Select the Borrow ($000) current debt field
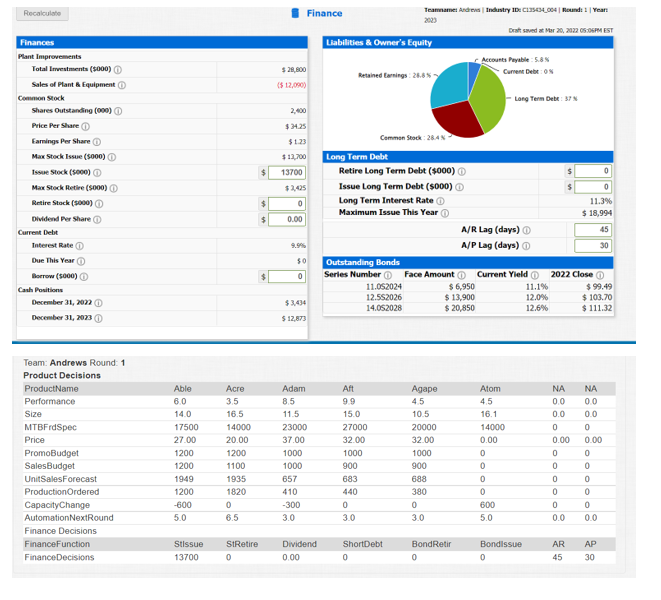The width and height of the screenshot is (661, 600). (287, 277)
